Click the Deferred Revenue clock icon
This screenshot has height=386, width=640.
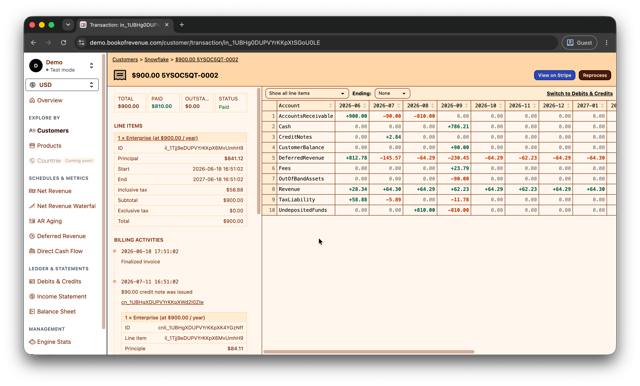pyautogui.click(x=32, y=236)
